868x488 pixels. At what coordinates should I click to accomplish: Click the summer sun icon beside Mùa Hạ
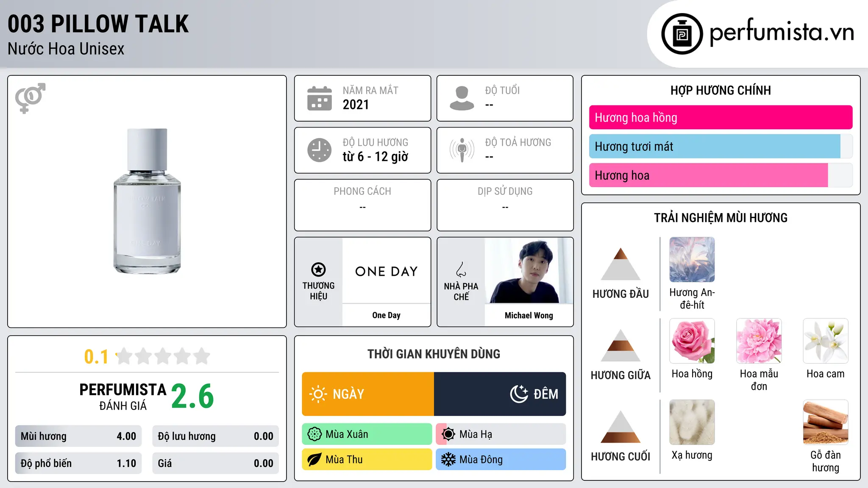point(448,434)
